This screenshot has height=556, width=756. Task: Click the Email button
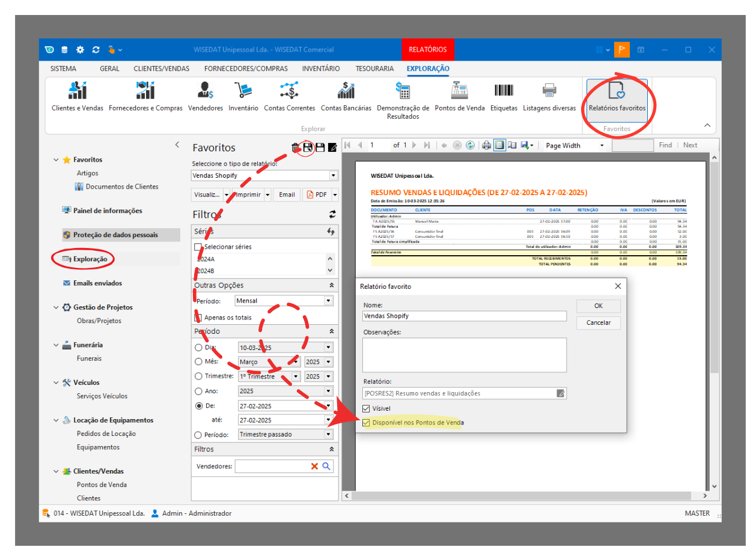pos(287,195)
